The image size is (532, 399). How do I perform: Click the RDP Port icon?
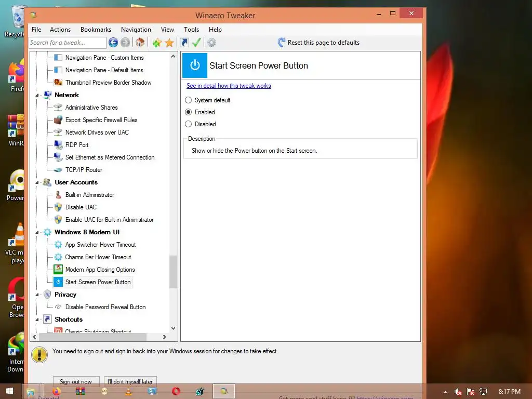[x=58, y=145]
